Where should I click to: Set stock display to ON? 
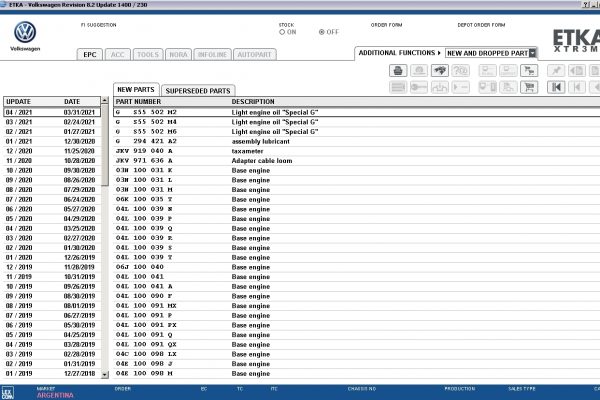point(282,32)
